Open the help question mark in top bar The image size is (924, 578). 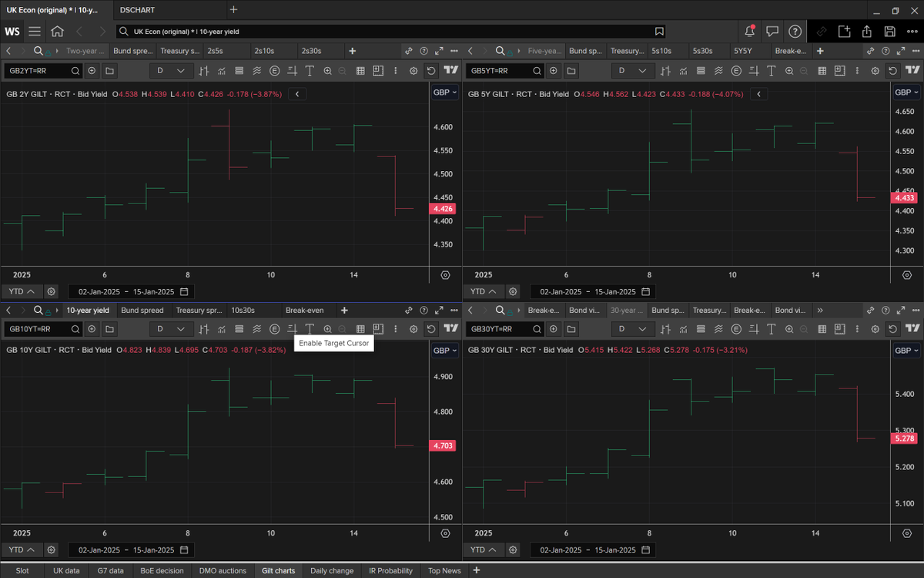(x=795, y=32)
